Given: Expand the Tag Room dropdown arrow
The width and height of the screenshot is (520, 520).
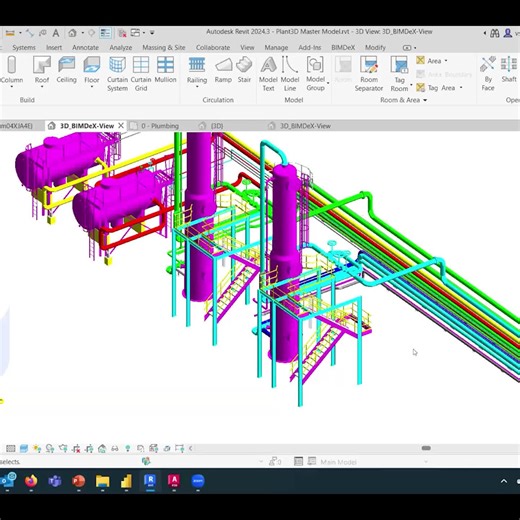Looking at the screenshot, I should pos(411,85).
